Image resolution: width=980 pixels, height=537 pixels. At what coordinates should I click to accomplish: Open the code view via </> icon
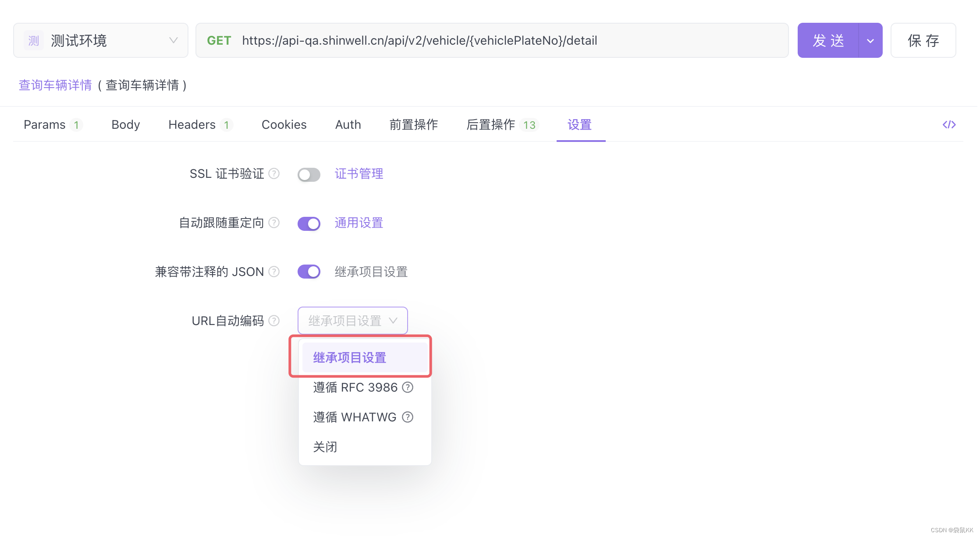[949, 124]
